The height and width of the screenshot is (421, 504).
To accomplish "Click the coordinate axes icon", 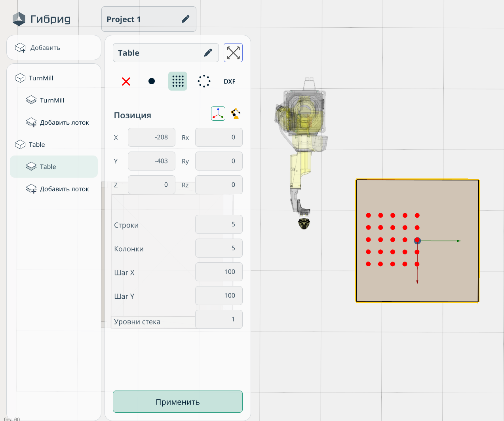I will 218,114.
